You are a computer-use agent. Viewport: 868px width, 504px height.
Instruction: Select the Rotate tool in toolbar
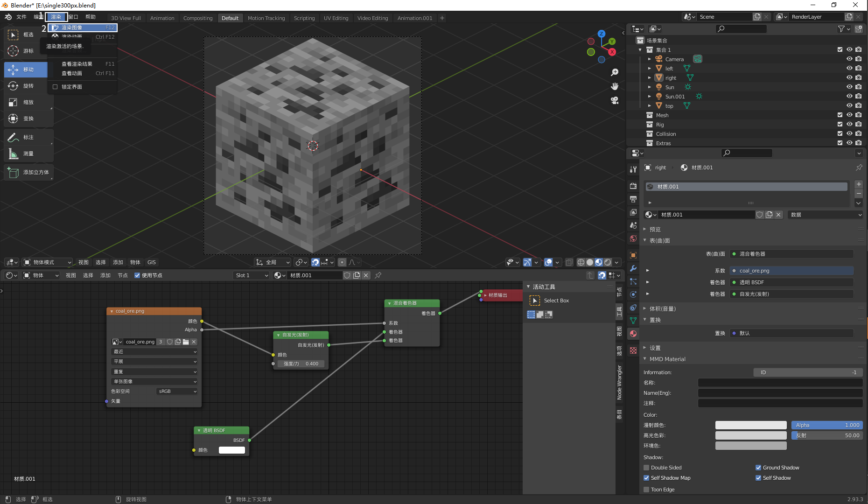tap(28, 86)
